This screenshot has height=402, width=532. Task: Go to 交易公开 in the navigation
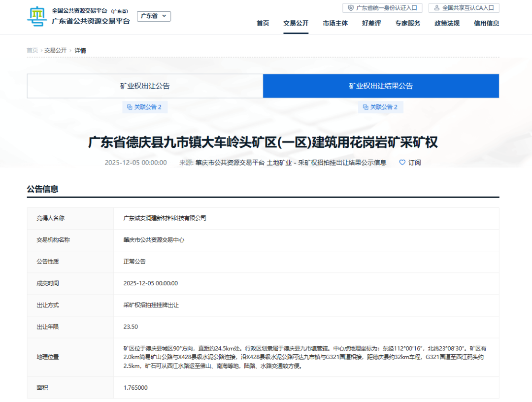pyautogui.click(x=296, y=23)
